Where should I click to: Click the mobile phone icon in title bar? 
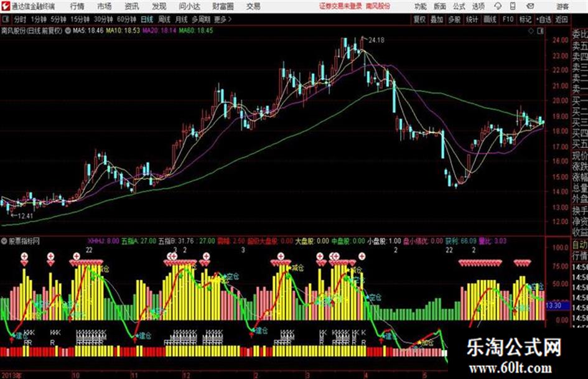(x=513, y=6)
